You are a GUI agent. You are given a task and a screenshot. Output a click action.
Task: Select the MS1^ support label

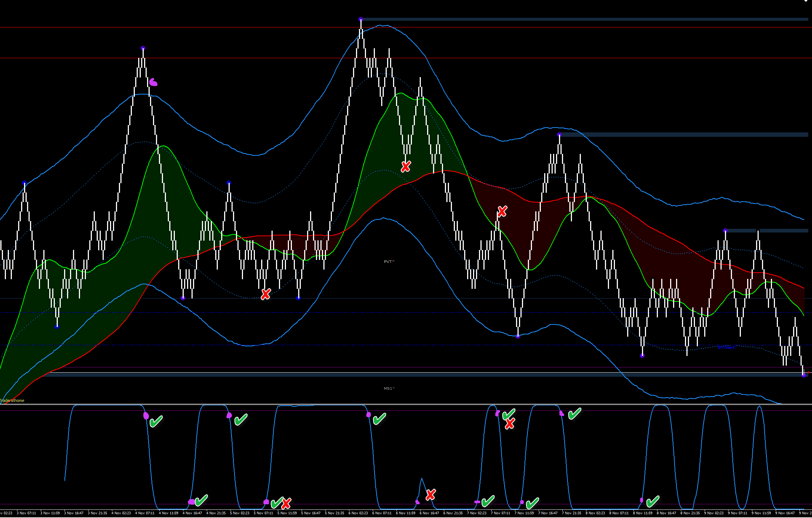click(x=389, y=389)
